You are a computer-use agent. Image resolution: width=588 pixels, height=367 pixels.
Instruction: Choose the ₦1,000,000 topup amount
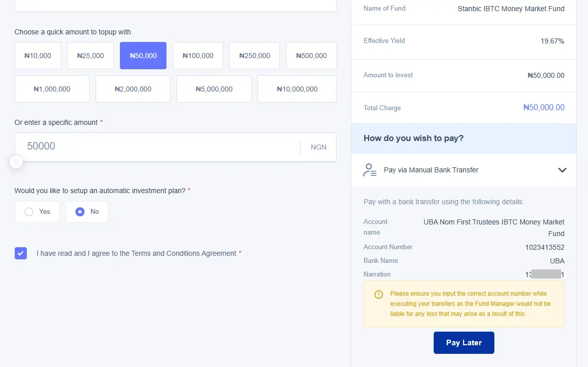[52, 89]
